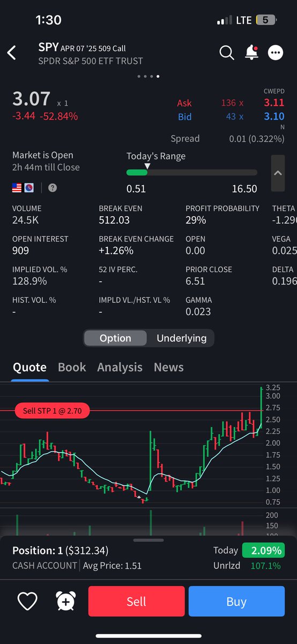The width and height of the screenshot is (297, 644).
Task: Switch to Underlying view
Action: 181,338
